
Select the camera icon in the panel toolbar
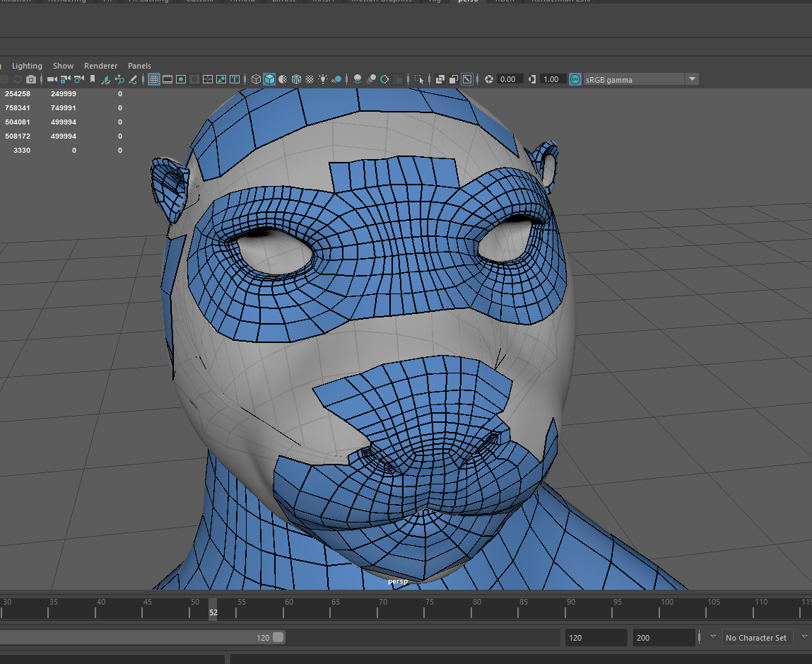tap(52, 80)
